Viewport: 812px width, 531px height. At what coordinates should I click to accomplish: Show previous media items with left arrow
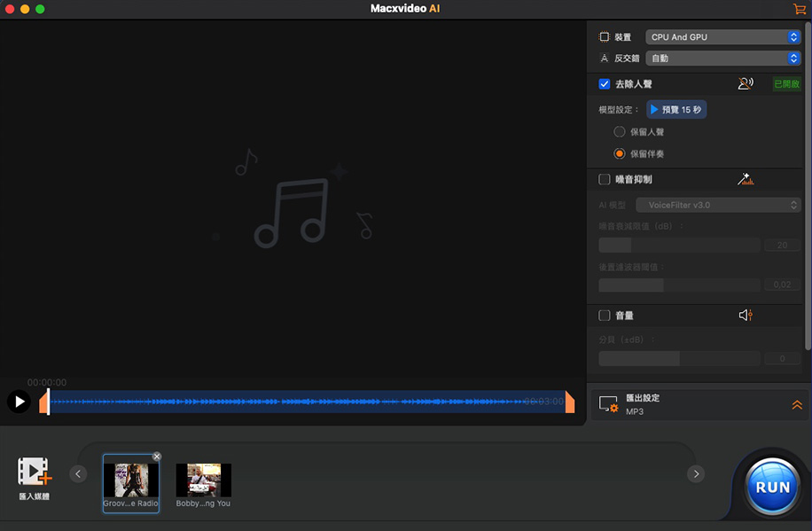78,473
